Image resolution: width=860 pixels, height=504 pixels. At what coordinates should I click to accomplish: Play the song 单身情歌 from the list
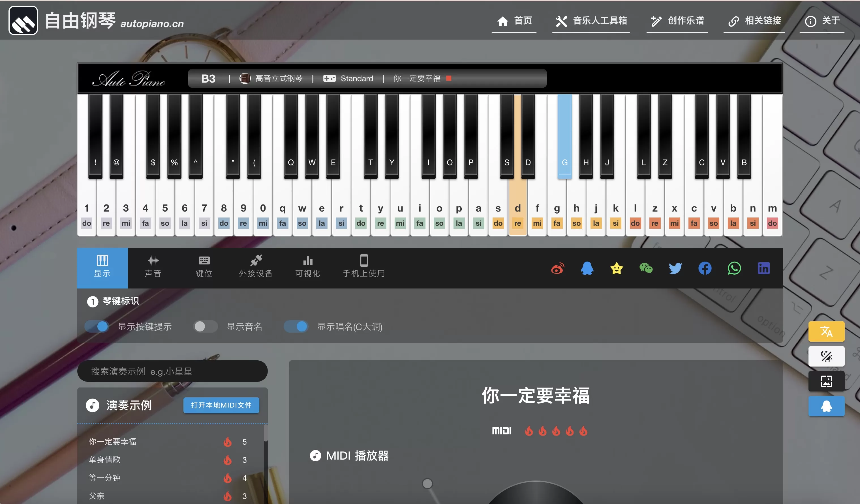tap(105, 460)
